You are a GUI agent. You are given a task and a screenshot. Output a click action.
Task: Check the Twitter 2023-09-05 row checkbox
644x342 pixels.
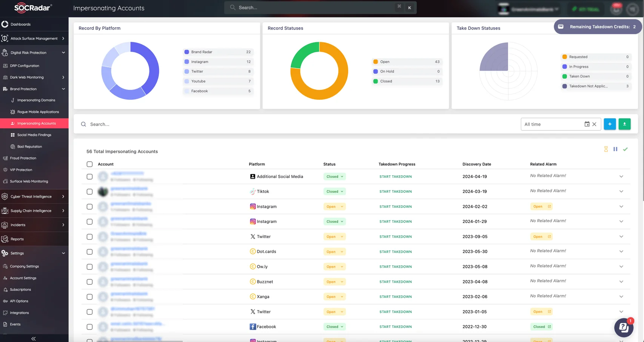[x=89, y=237]
